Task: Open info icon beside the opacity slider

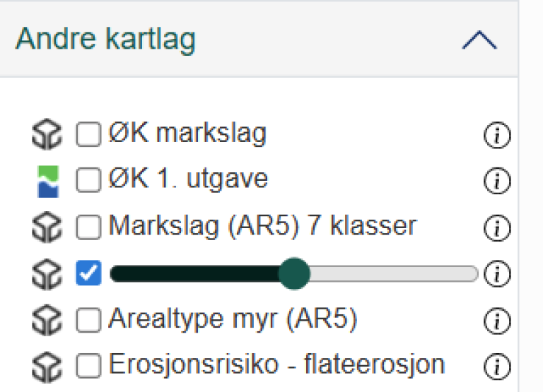Action: 497,274
